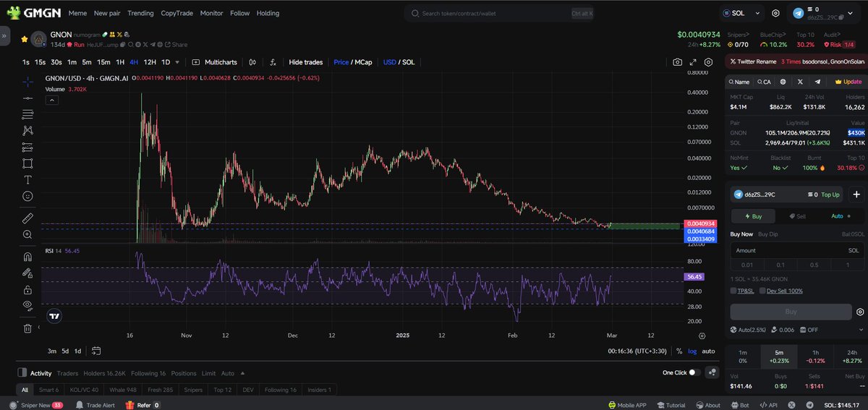
Task: Open the emoji icons tool
Action: pos(27,196)
